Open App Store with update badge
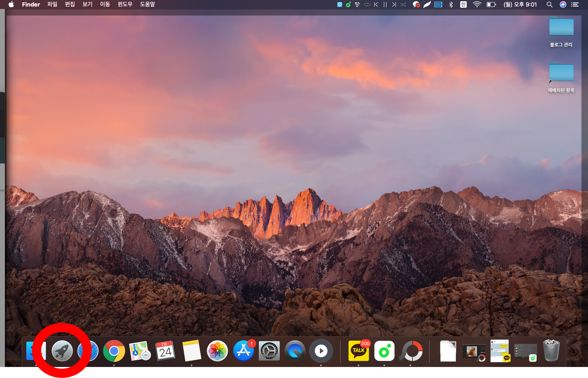Viewport: 588px width, 378px height. pyautogui.click(x=243, y=351)
